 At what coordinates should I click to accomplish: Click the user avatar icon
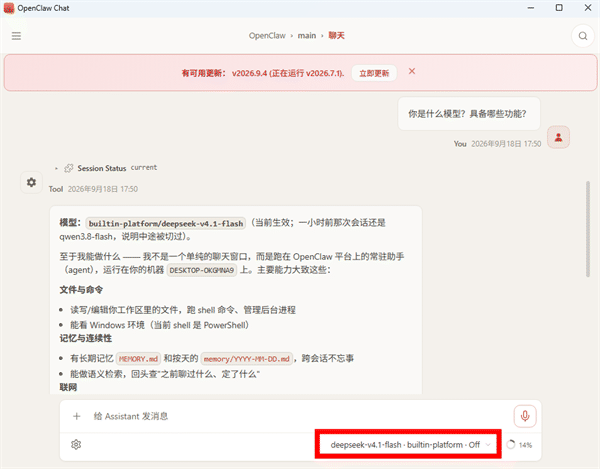pyautogui.click(x=558, y=137)
